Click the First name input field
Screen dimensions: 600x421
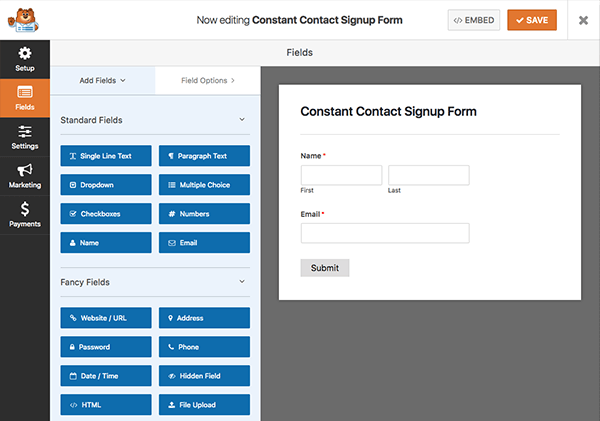coord(341,176)
